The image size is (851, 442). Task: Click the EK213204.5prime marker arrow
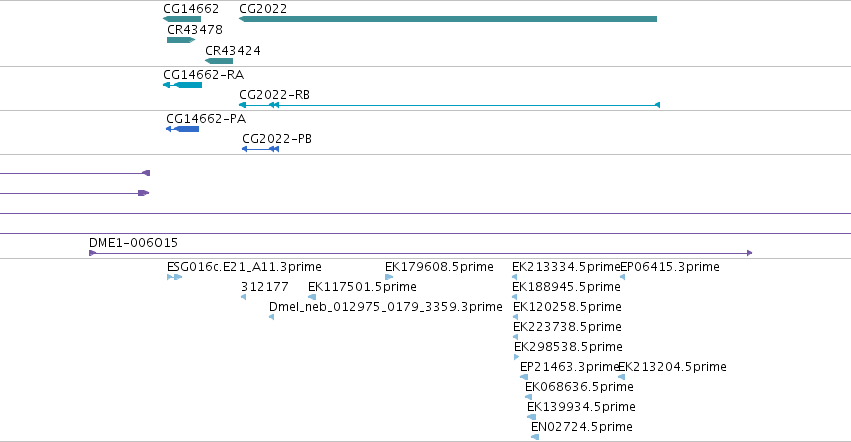pyautogui.click(x=621, y=377)
